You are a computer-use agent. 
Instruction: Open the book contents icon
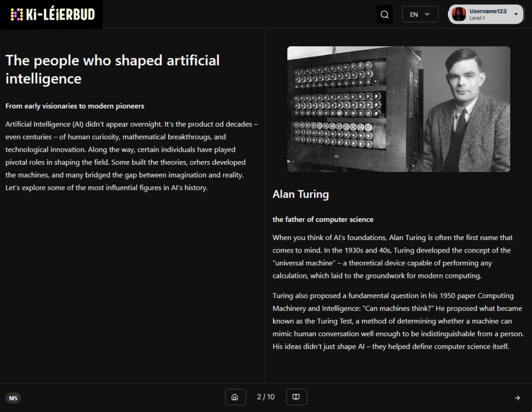tap(296, 397)
